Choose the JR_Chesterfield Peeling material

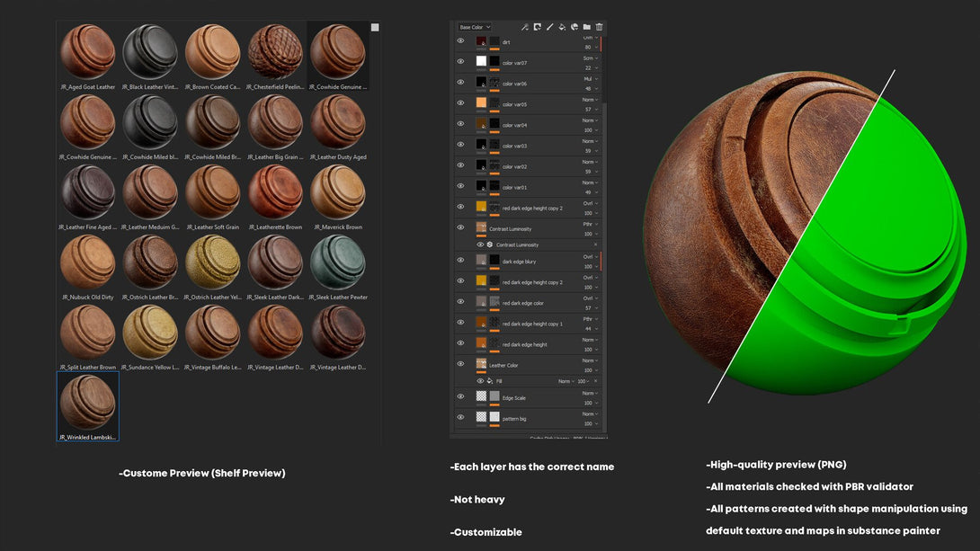pos(275,57)
